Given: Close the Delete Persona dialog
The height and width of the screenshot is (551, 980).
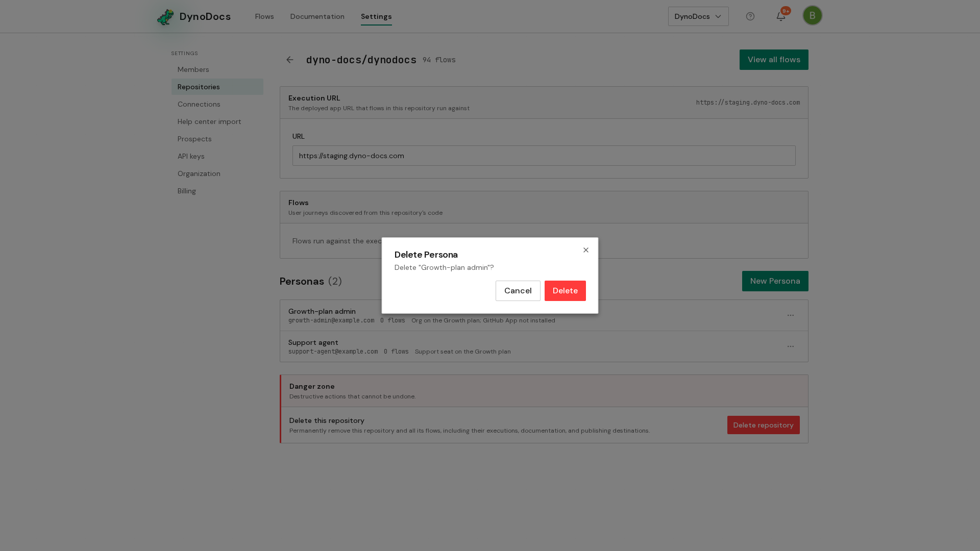Looking at the screenshot, I should coord(586,250).
